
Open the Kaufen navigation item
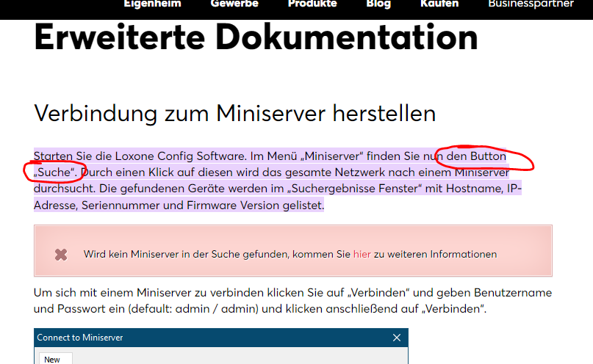pyautogui.click(x=439, y=4)
